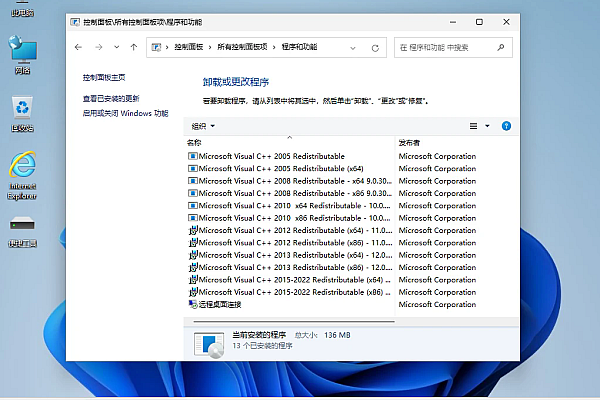Click the installed programs icon in details pane
This screenshot has height=400, width=600.
pos(209,344)
